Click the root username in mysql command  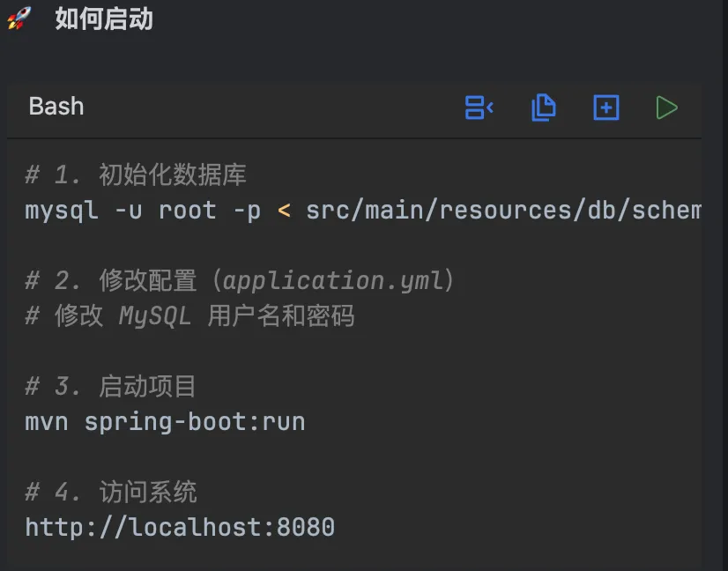[187, 211]
